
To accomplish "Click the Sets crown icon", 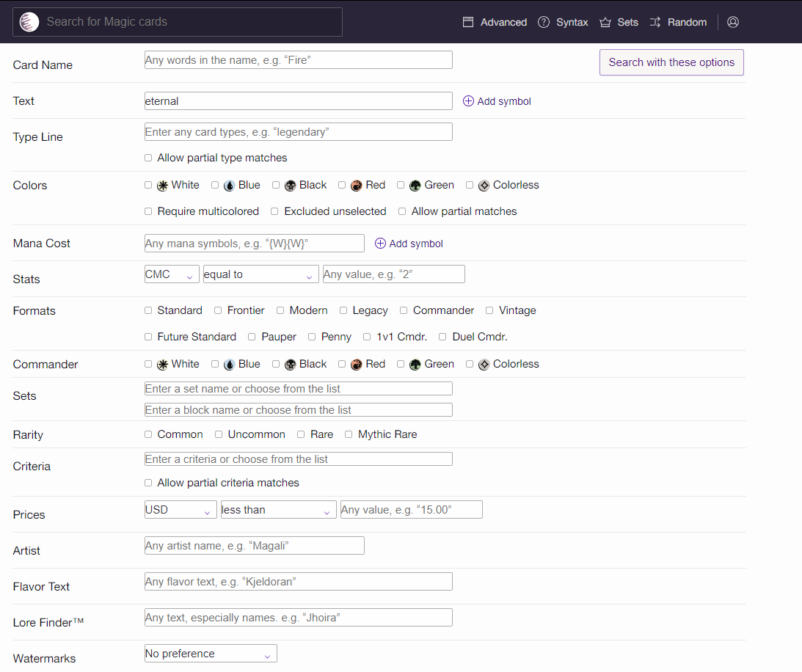I will pyautogui.click(x=605, y=22).
